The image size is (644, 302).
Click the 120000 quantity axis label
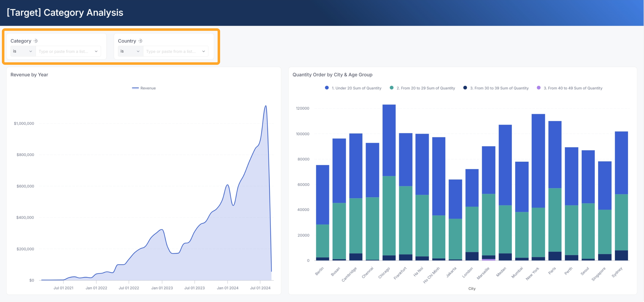tap(303, 108)
